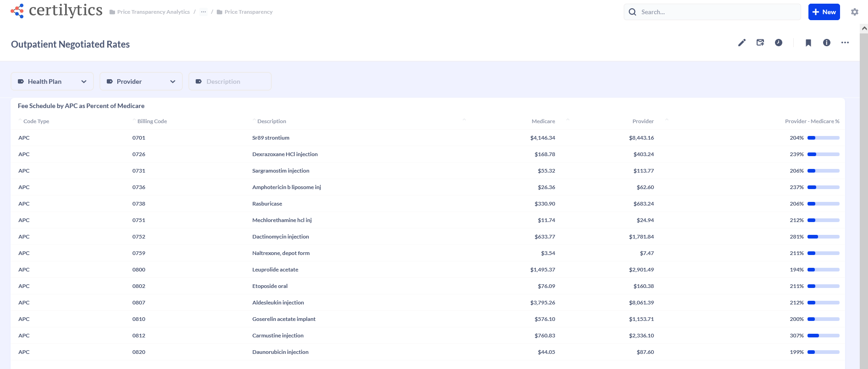Click Medicare value $4,146.34
The image size is (868, 369).
pos(543,138)
